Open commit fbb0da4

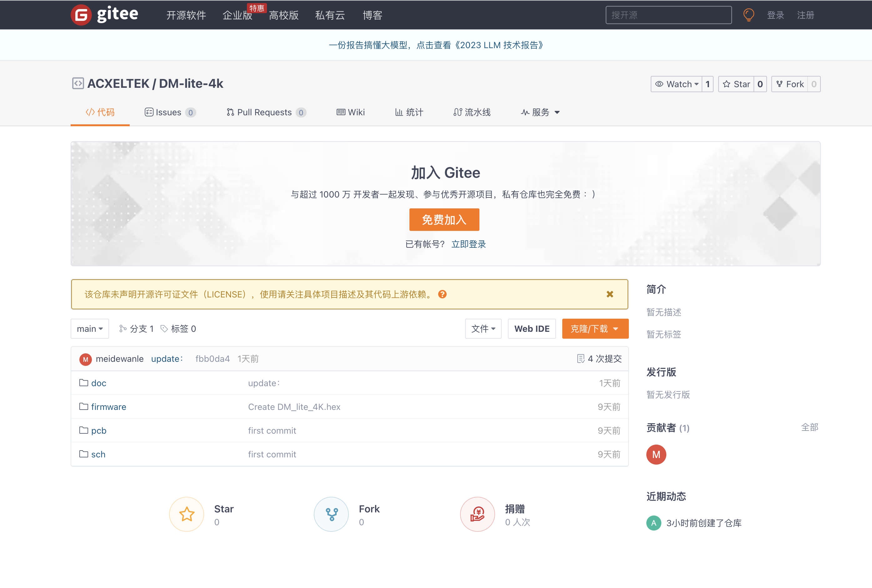coord(212,359)
